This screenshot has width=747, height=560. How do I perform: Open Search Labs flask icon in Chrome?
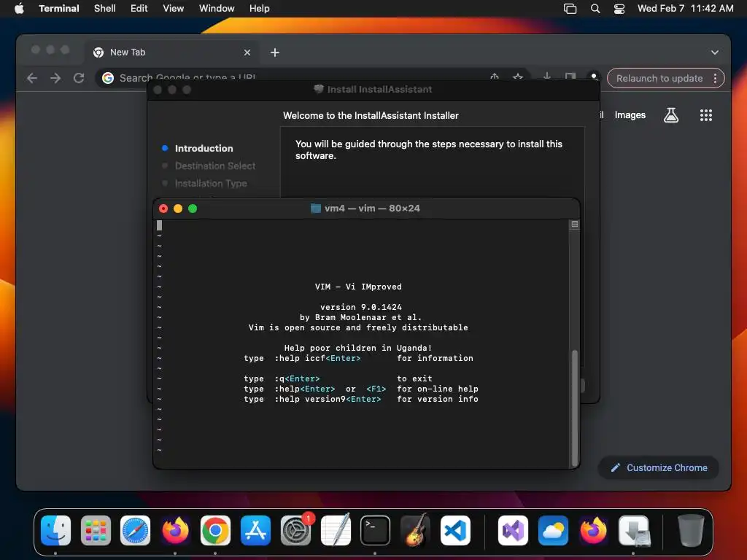(x=671, y=115)
